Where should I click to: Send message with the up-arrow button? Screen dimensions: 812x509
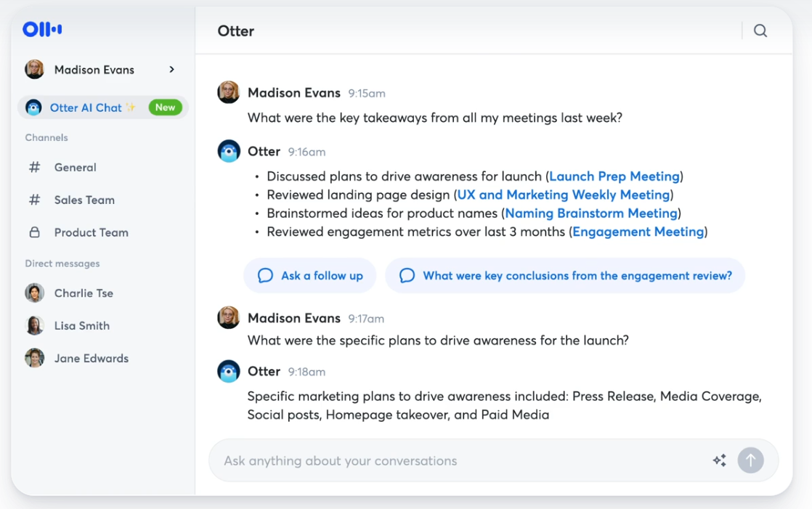[x=750, y=460]
